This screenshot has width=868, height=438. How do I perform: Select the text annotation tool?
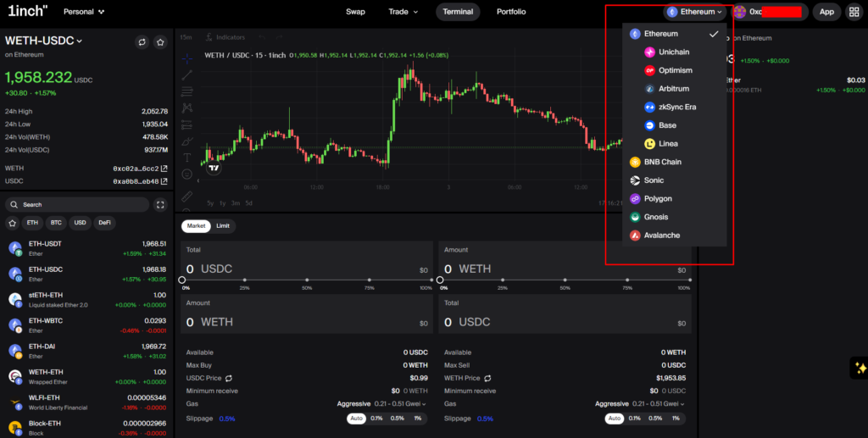[187, 158]
